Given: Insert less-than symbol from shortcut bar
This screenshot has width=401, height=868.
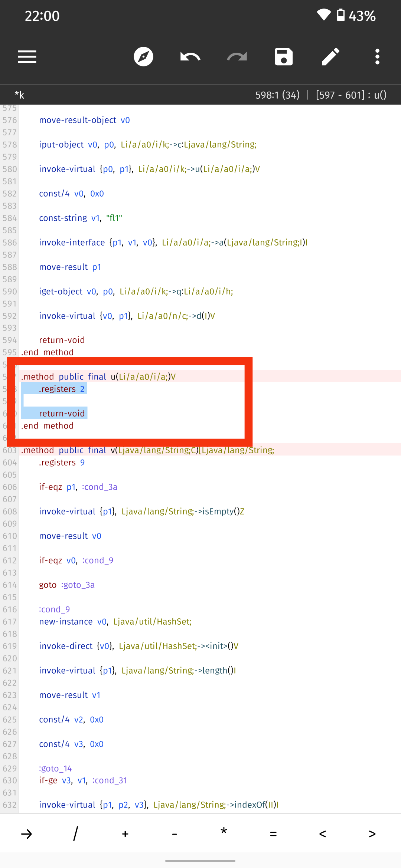Looking at the screenshot, I should coord(323,834).
